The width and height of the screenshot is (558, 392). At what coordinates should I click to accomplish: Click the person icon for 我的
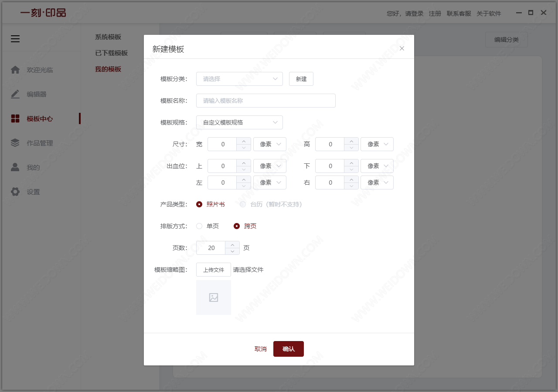click(15, 167)
